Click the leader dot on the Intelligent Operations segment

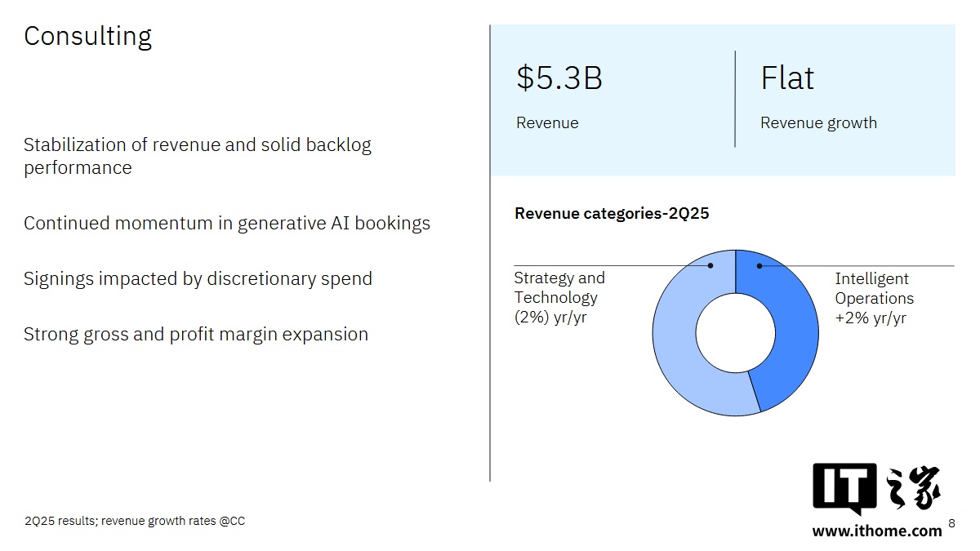(x=759, y=265)
